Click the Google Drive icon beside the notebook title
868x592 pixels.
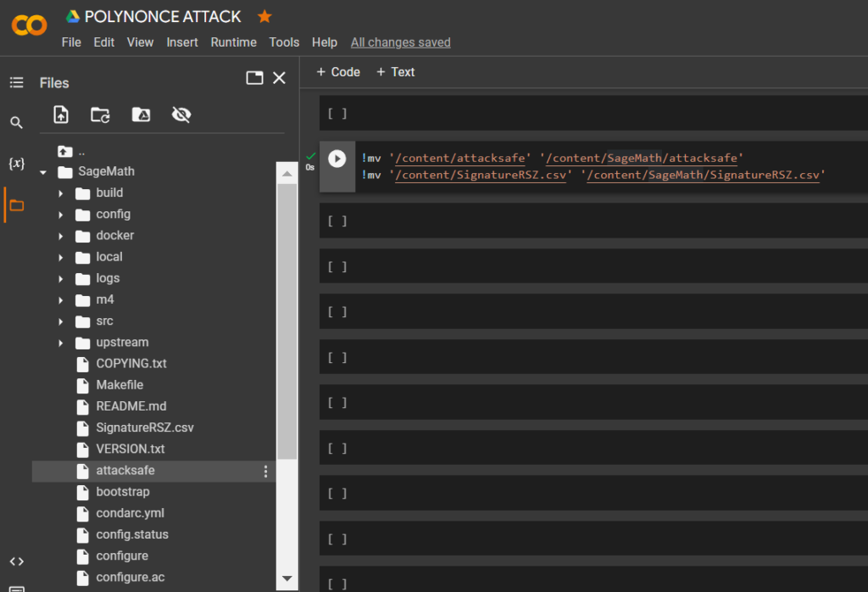point(73,17)
